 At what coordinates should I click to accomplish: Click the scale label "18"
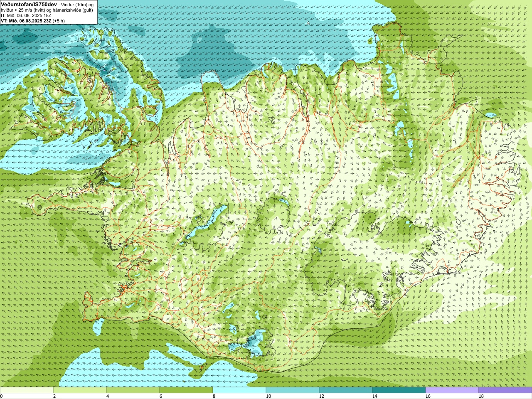coord(481,396)
